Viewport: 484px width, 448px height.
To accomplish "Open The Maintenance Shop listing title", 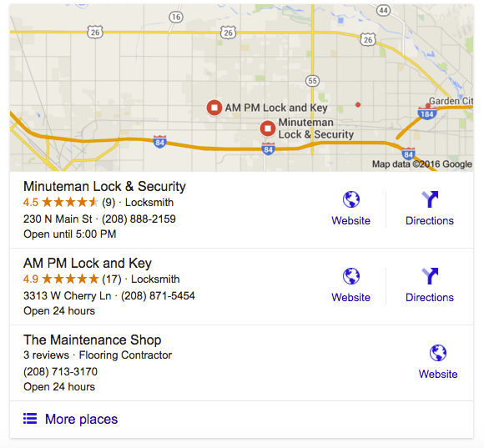I will [93, 340].
